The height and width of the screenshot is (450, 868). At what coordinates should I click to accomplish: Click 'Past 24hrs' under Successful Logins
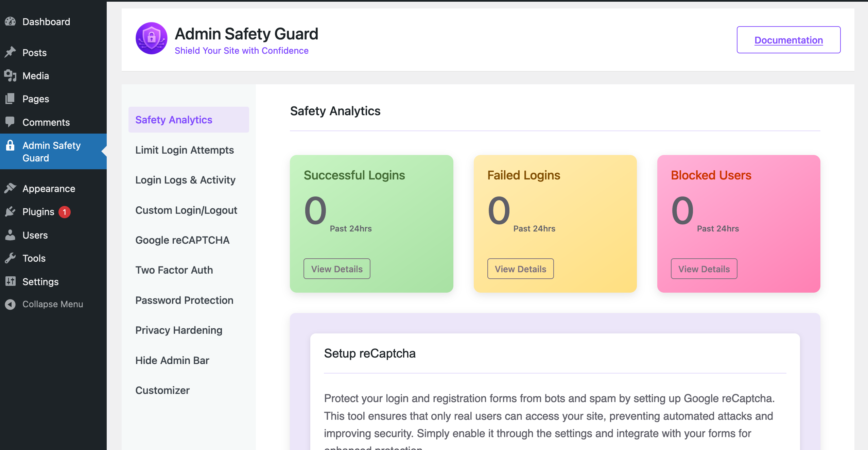[x=351, y=229]
